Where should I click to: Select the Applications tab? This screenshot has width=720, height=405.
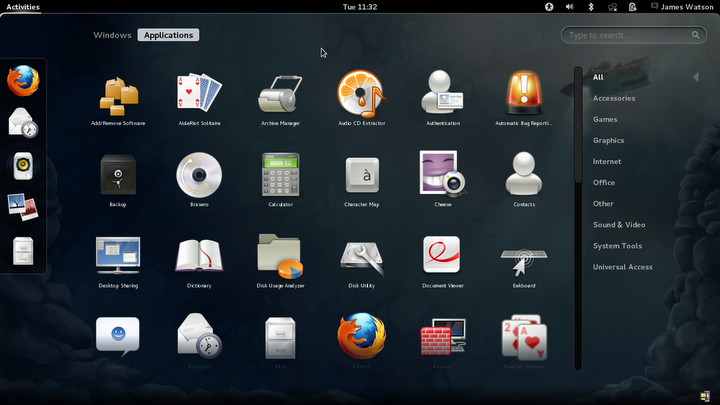click(x=169, y=35)
